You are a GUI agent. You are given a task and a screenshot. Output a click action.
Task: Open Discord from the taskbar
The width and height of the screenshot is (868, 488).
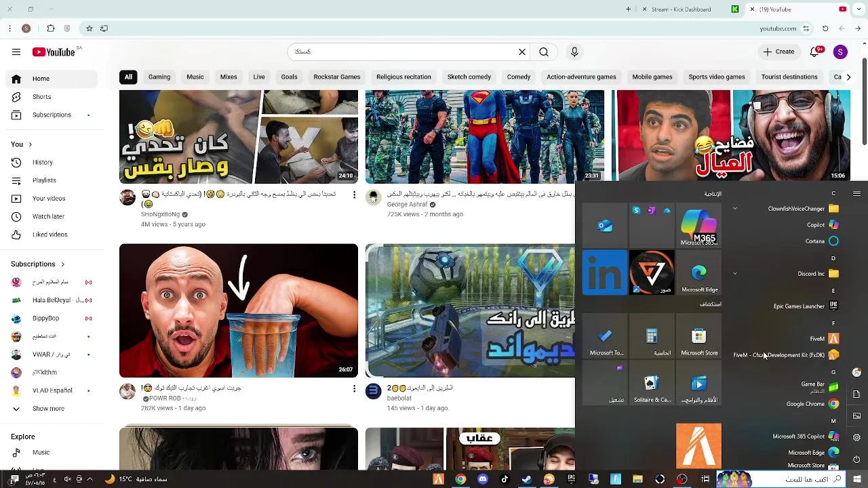482,479
